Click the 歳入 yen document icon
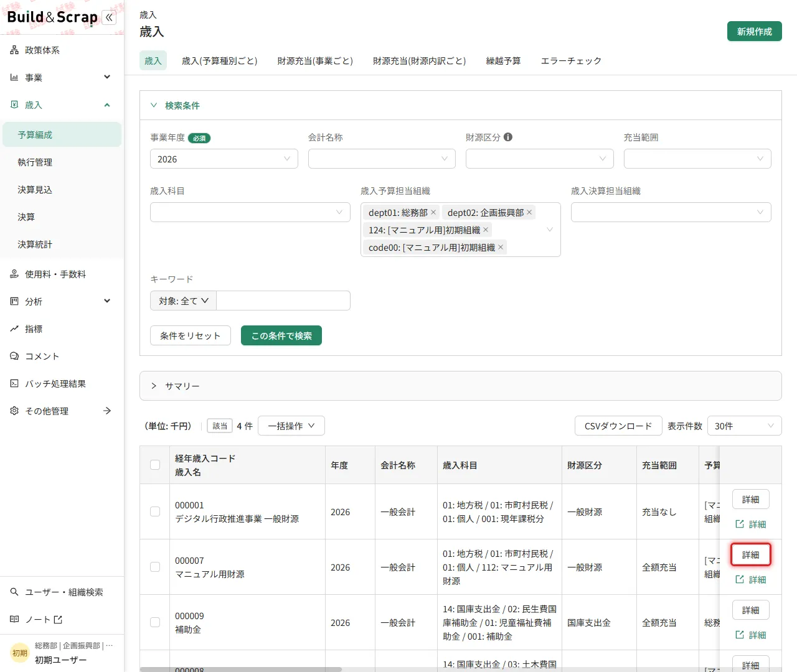Viewport: 797px width, 672px height. pos(14,105)
